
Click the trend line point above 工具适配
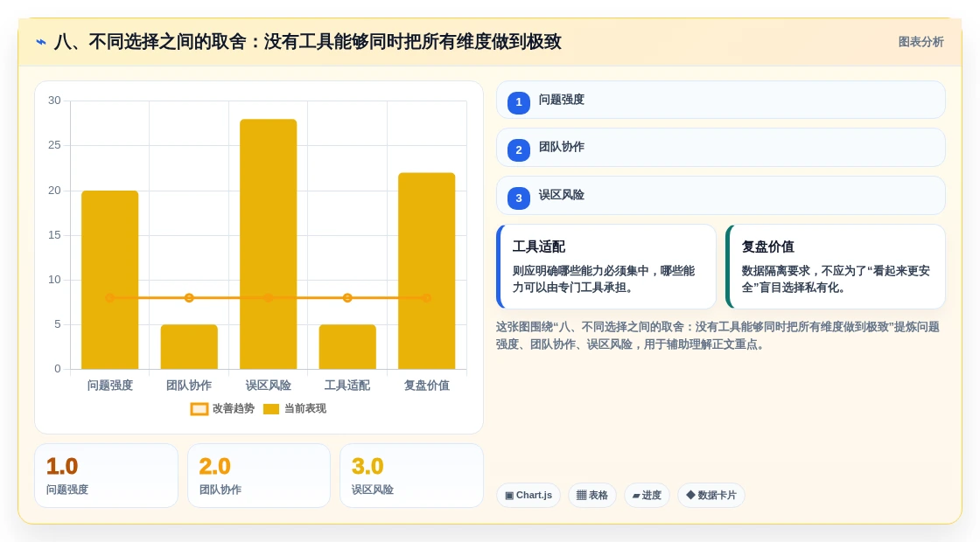pyautogui.click(x=347, y=298)
